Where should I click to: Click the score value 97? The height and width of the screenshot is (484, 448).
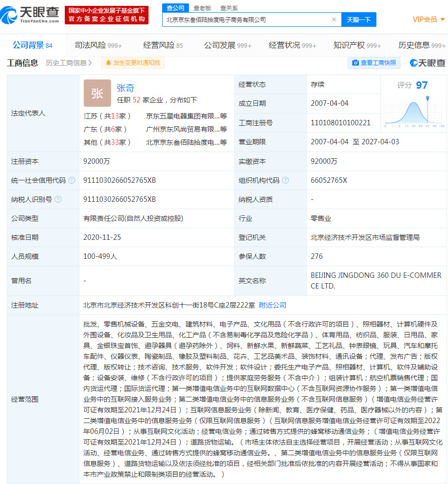422,85
